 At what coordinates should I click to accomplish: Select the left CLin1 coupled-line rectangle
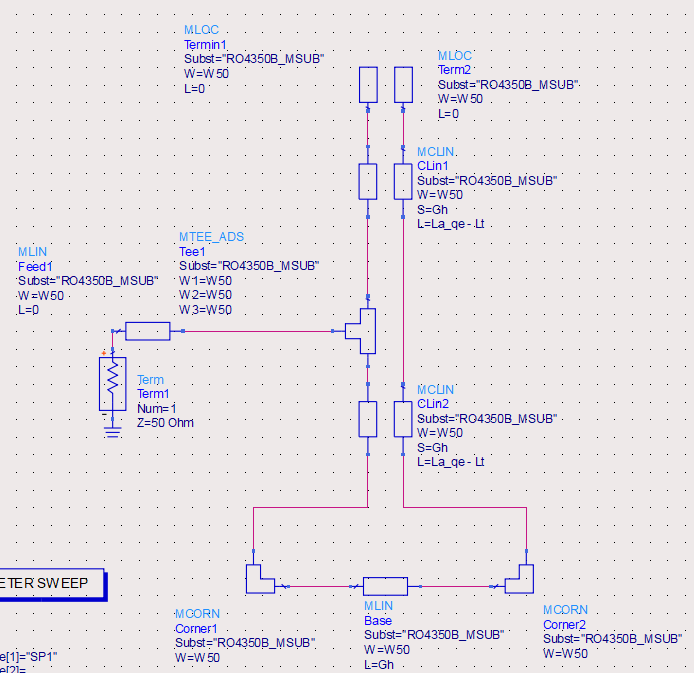[368, 181]
